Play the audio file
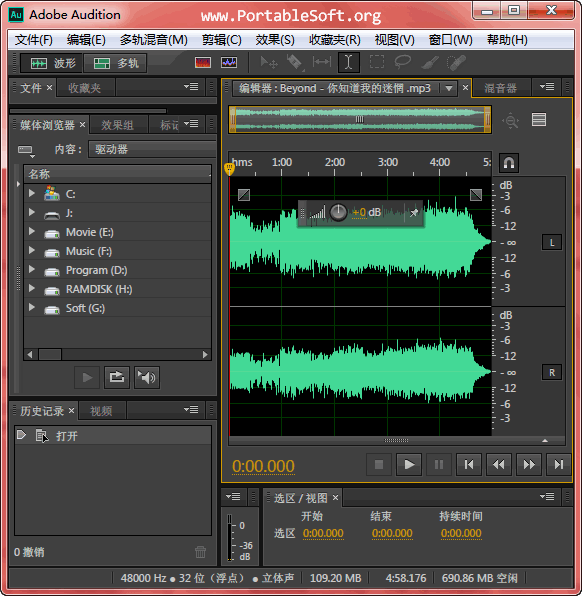This screenshot has width=582, height=596. (409, 464)
